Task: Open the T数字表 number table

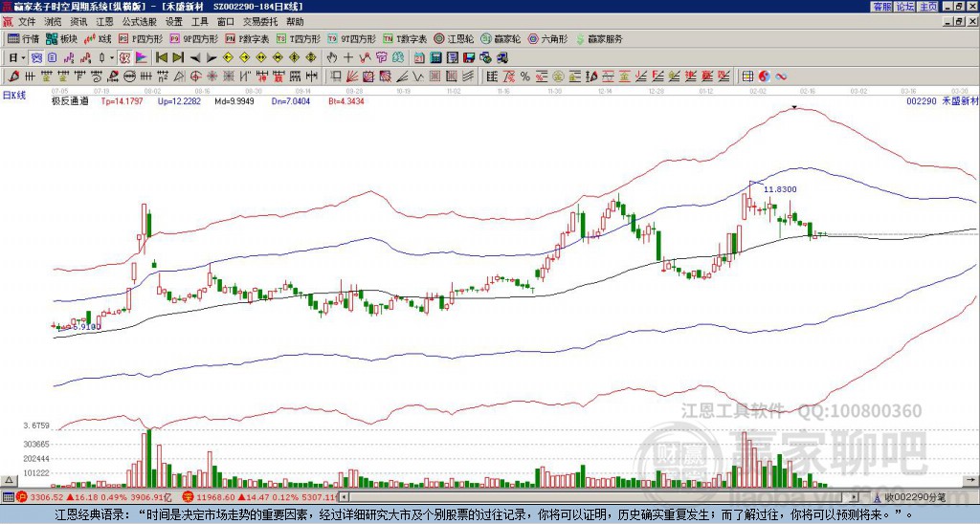Action: [x=405, y=38]
